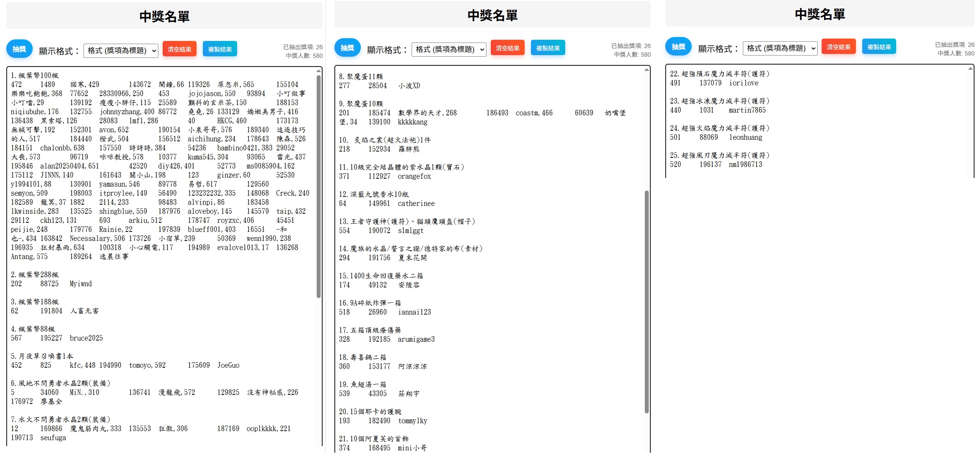Click the up arrow of left results scrollbar
Viewport: 980px width, 463px height.
[x=319, y=71]
